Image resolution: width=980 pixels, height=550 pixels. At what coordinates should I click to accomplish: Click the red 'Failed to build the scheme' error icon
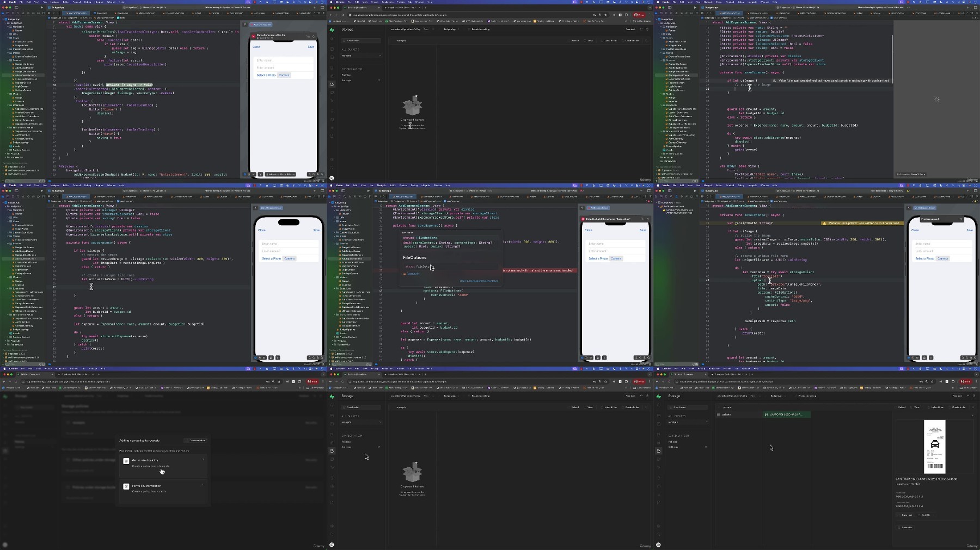[583, 219]
